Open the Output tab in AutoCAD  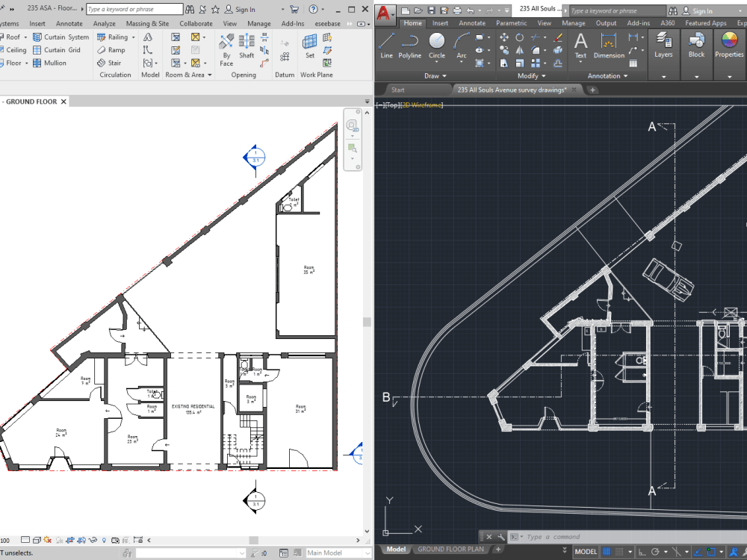606,23
